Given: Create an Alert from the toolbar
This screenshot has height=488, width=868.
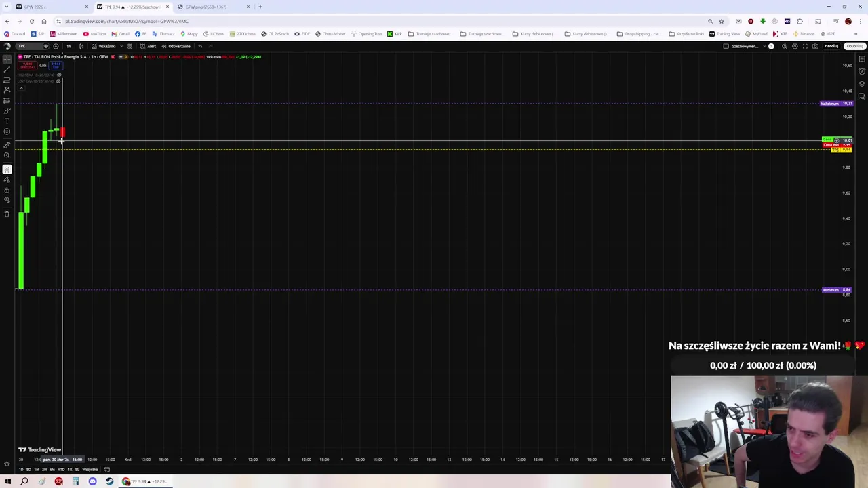Looking at the screenshot, I should (148, 46).
